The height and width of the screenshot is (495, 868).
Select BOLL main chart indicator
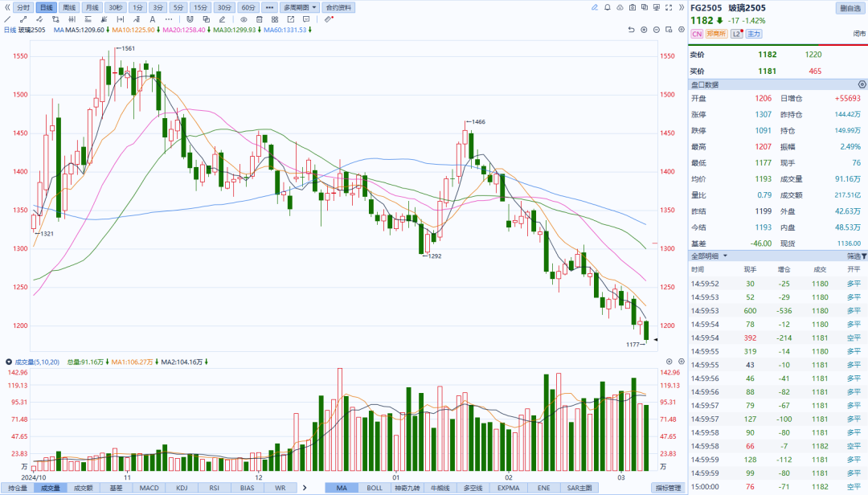(375, 488)
